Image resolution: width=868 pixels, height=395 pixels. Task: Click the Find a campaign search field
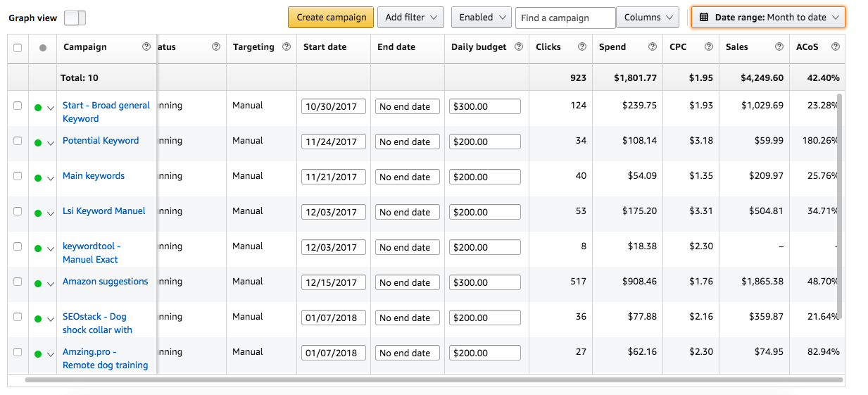pyautogui.click(x=565, y=18)
